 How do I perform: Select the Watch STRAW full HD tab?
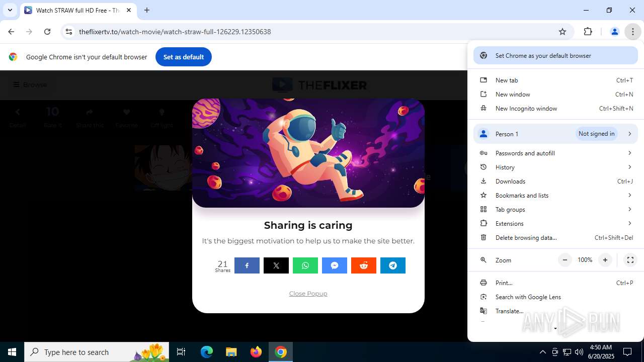(x=78, y=10)
